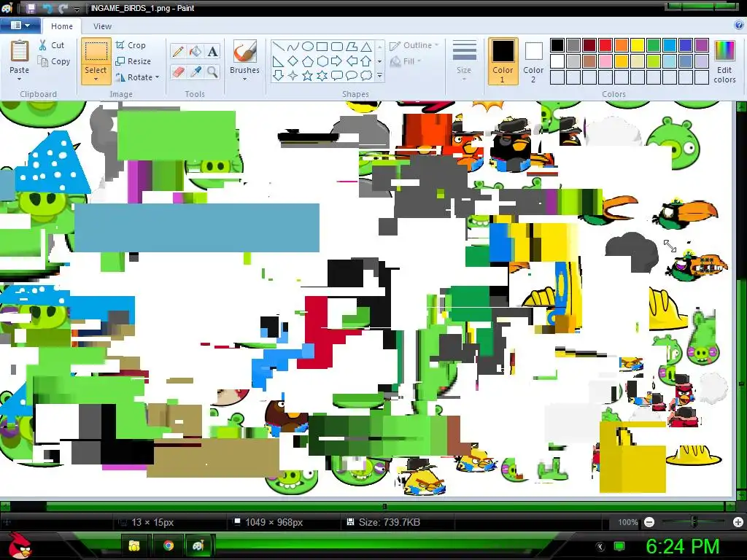
Task: Open the shape Outline dropdown
Action: click(x=414, y=45)
